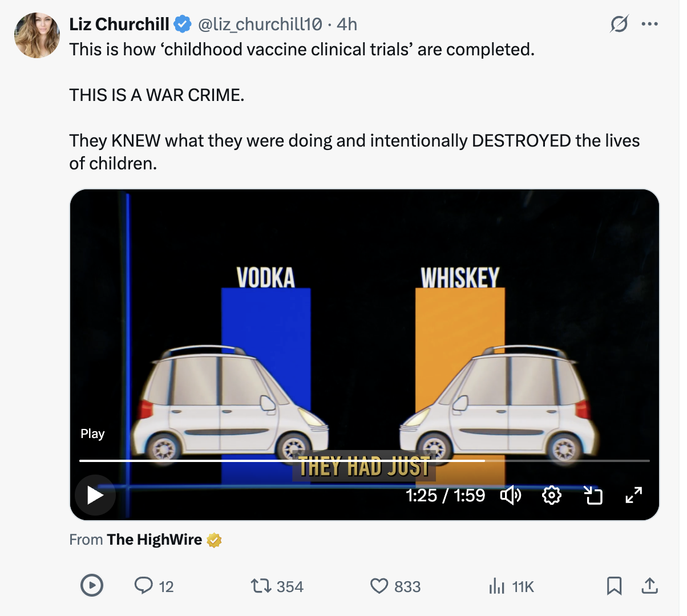687x616 pixels.
Task: Open the reply comments icon
Action: coord(144,586)
